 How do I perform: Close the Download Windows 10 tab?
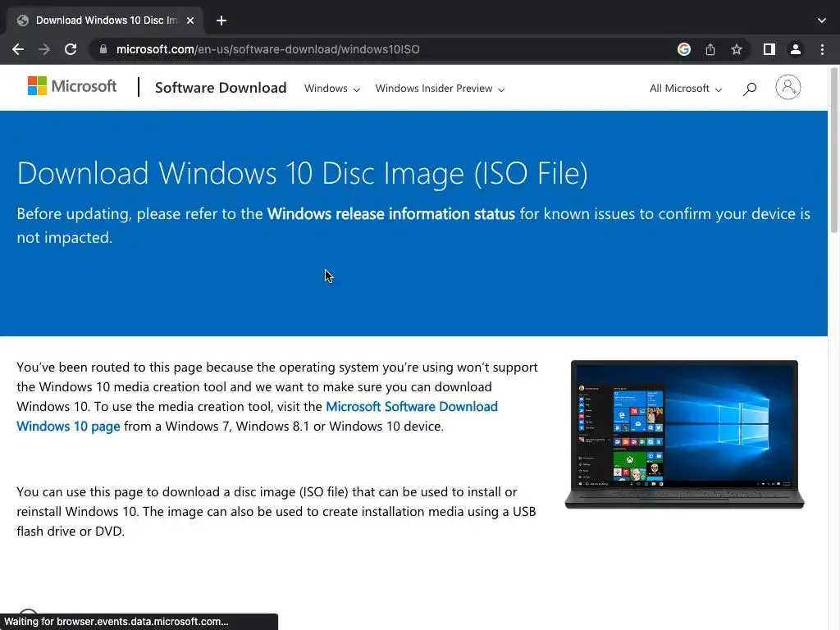[x=190, y=21]
